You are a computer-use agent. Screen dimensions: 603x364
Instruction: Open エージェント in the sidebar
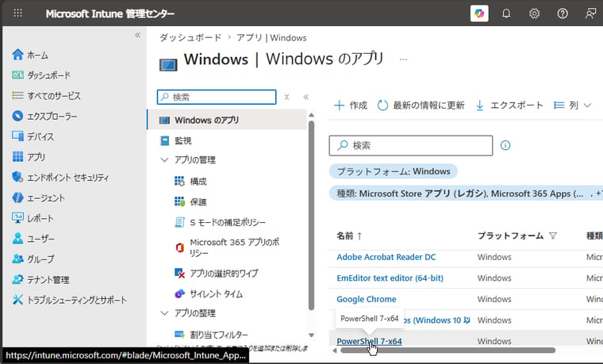[38, 197]
